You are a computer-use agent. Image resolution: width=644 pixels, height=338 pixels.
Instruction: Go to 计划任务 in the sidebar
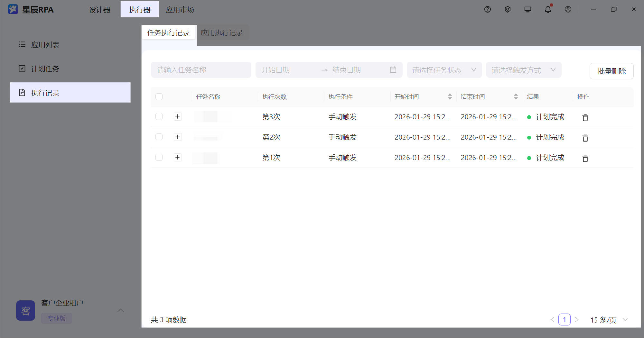45,69
